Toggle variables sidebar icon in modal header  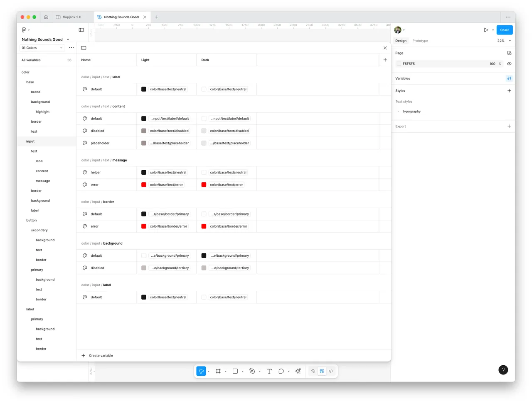tap(84, 48)
